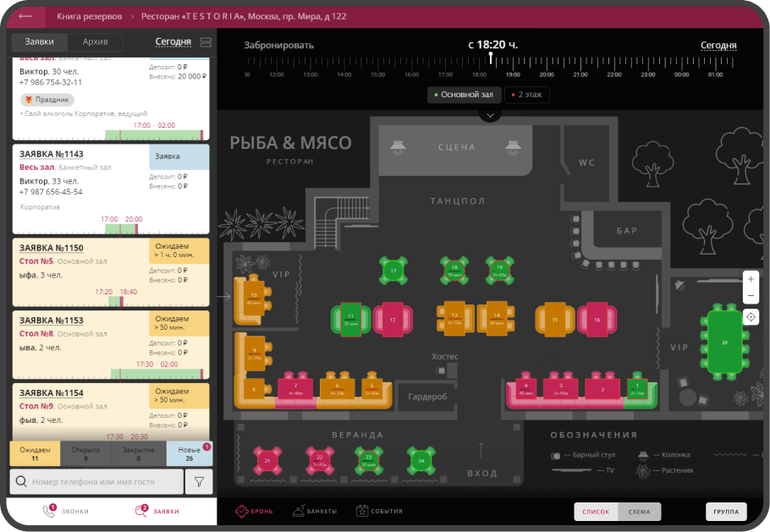Click the Заявка status badge on №1143
Screen dimensions: 770x532
point(179,156)
